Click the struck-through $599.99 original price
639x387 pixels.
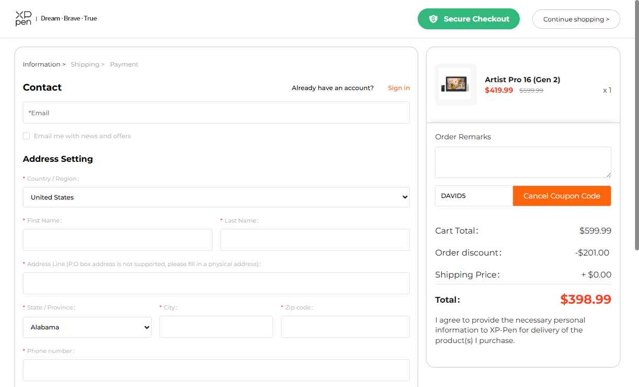tap(531, 90)
